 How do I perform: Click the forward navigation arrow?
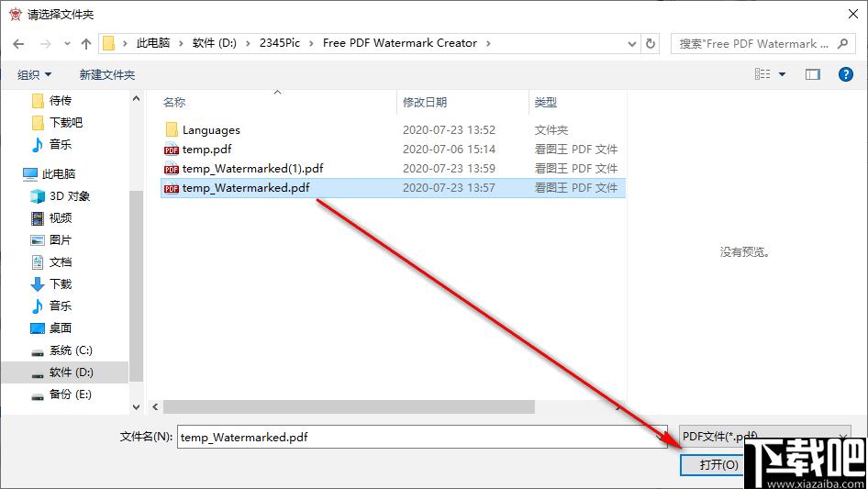(x=45, y=44)
